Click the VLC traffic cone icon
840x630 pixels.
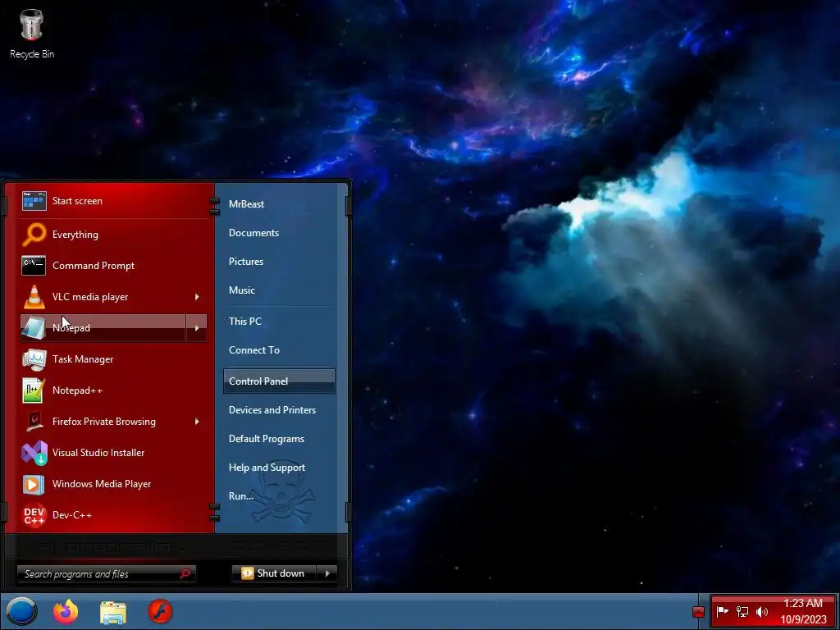(x=34, y=297)
